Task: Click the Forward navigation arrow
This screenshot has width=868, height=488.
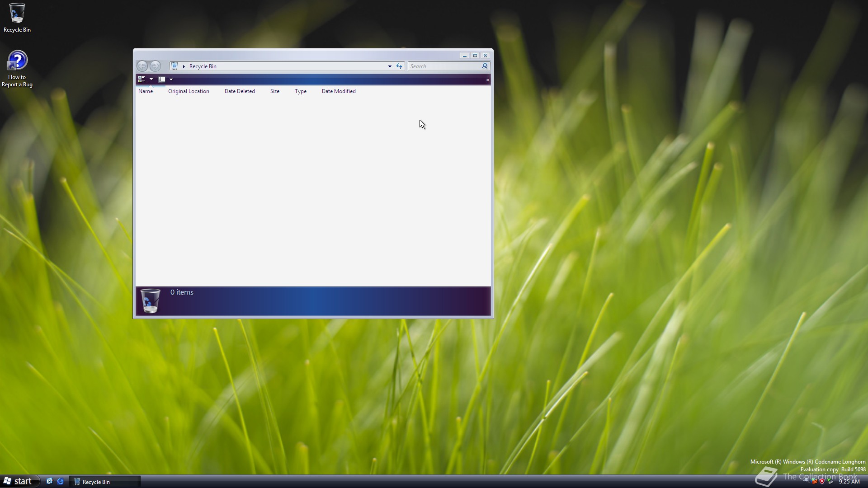Action: tap(155, 66)
